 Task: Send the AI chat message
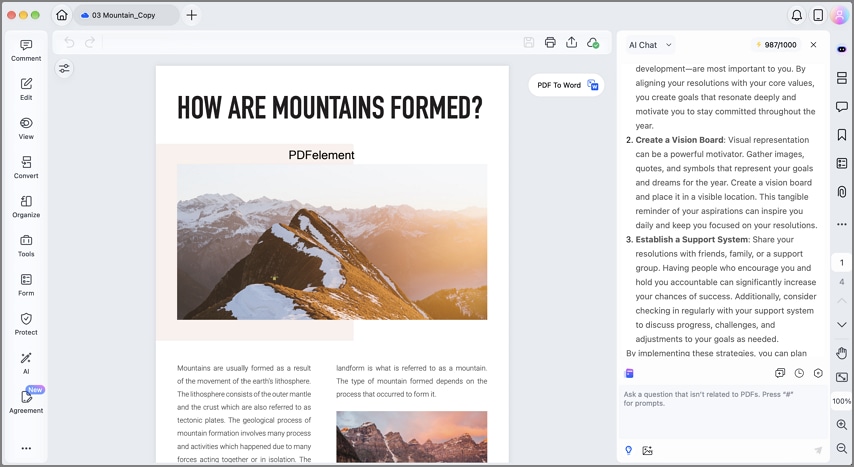[818, 450]
